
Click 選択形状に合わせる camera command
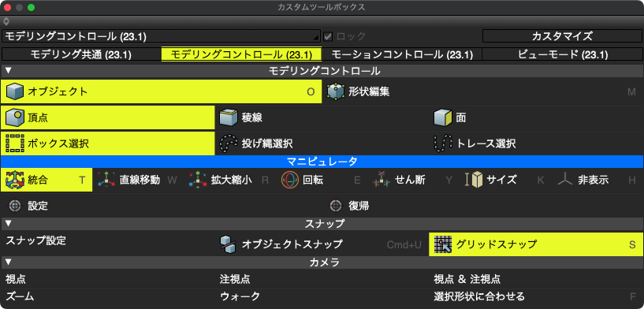coord(479,296)
